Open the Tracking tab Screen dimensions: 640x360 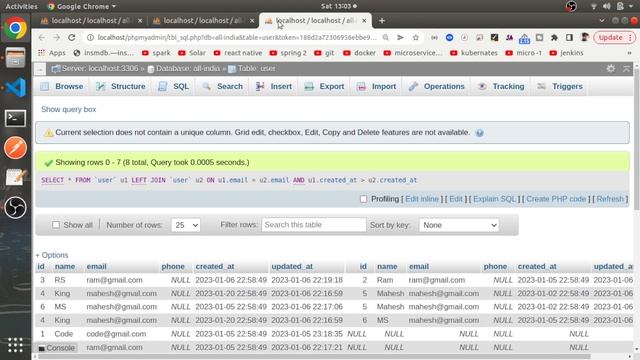[501, 87]
